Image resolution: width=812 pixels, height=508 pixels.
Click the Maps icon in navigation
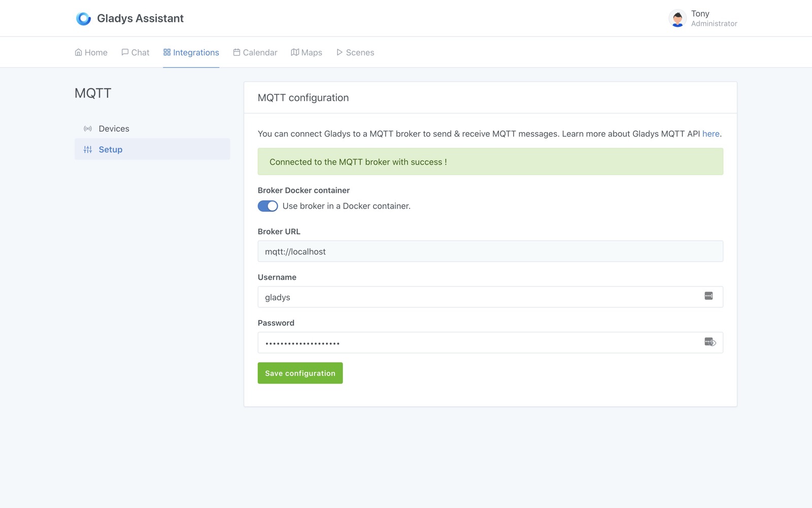point(295,52)
